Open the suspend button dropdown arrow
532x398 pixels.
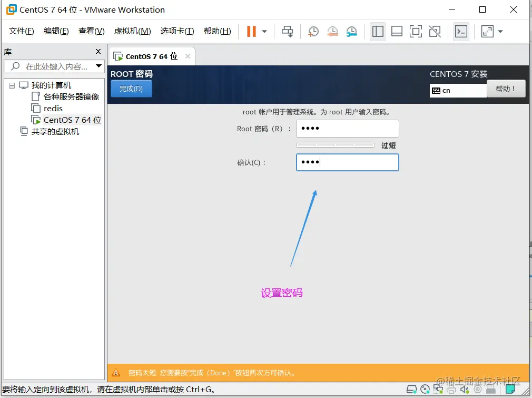click(265, 32)
